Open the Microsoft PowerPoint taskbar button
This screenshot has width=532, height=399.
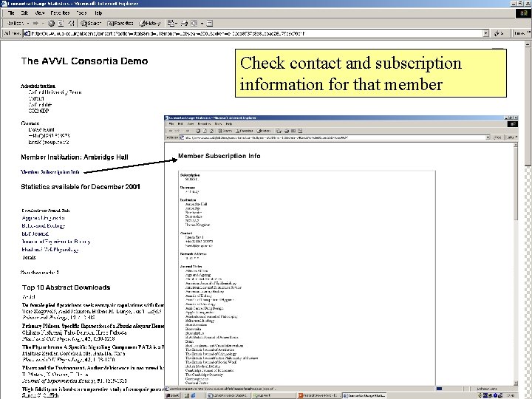[x=318, y=395]
